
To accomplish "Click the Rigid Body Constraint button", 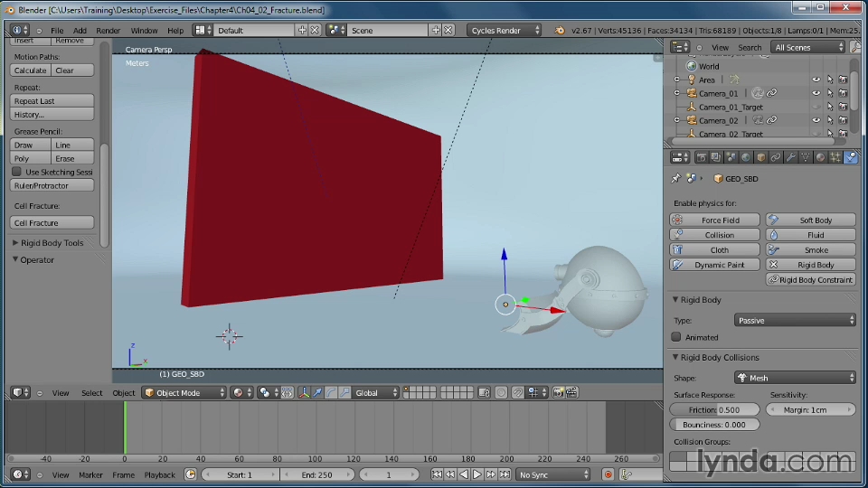I will pos(810,279).
